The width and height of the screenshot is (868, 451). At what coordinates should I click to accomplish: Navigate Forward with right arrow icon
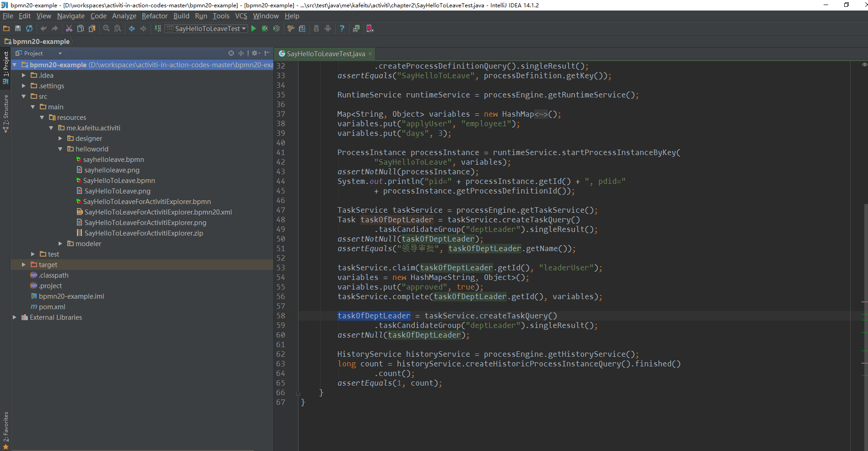tap(143, 28)
